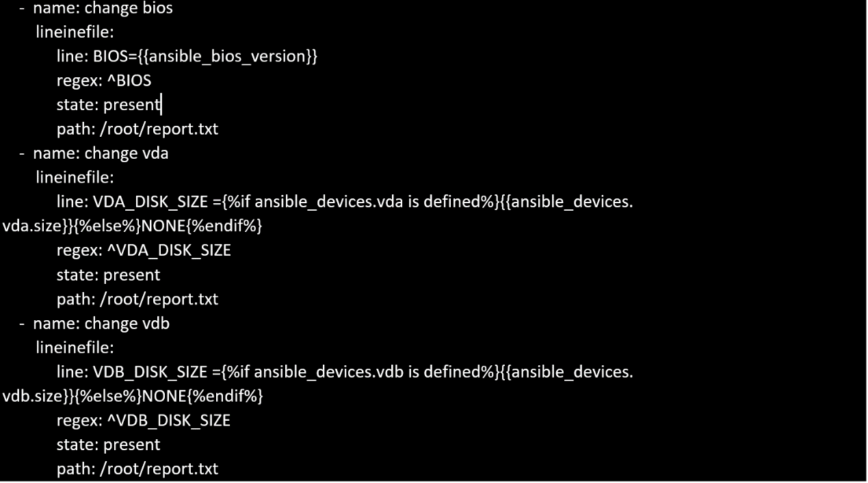
Task: Place cursor on 'regex: ^VDA_DISK_SIZE'
Action: pos(144,250)
